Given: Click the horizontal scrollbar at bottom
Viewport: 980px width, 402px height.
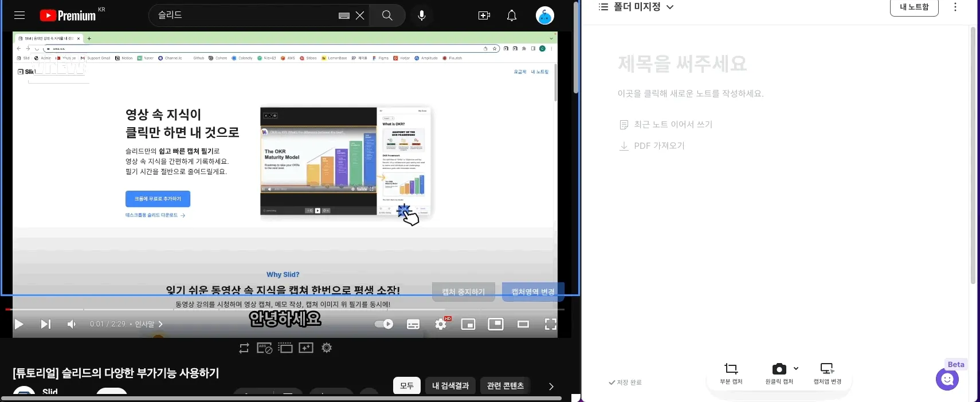Looking at the screenshot, I should (x=281, y=398).
